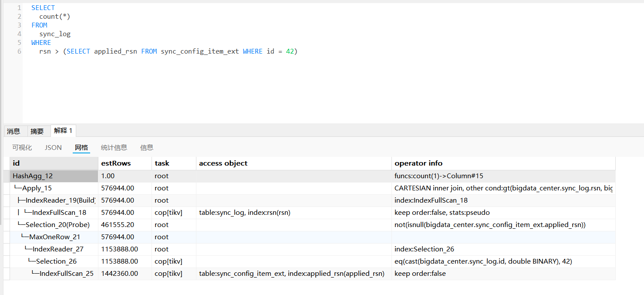The height and width of the screenshot is (295, 644).
Task: Select the 解释 1 tab
Action: pyautogui.click(x=63, y=131)
